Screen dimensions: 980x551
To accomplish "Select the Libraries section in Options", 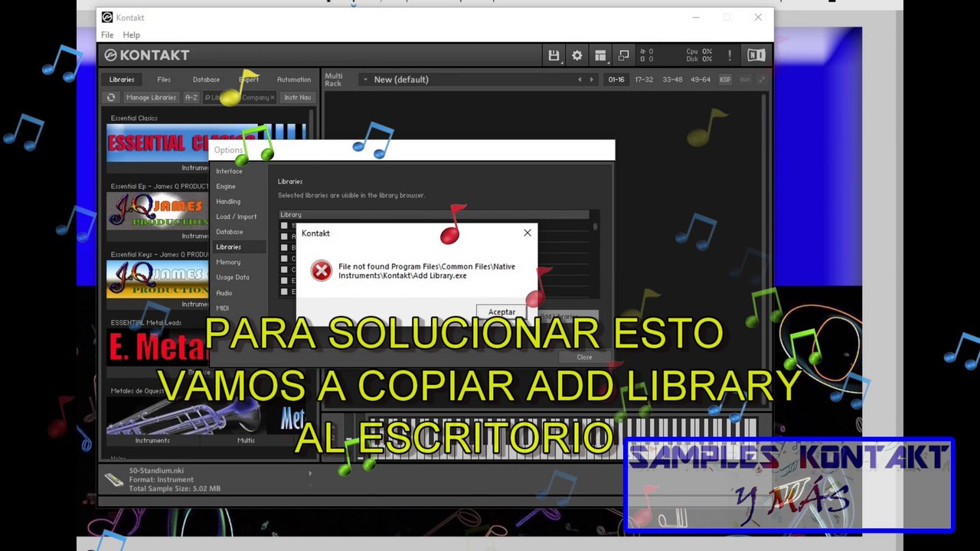I will 238,247.
